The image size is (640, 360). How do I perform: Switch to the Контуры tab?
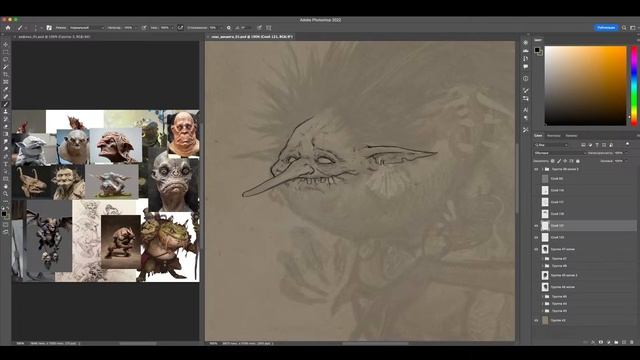[x=571, y=136]
